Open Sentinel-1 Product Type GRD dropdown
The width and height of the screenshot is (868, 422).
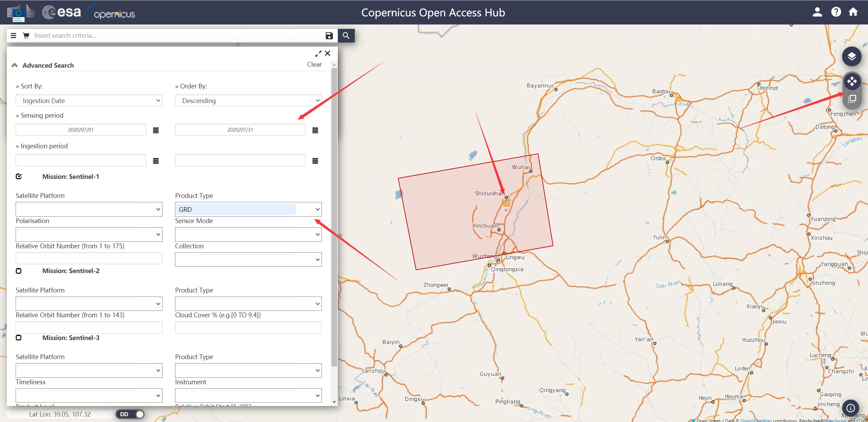248,209
